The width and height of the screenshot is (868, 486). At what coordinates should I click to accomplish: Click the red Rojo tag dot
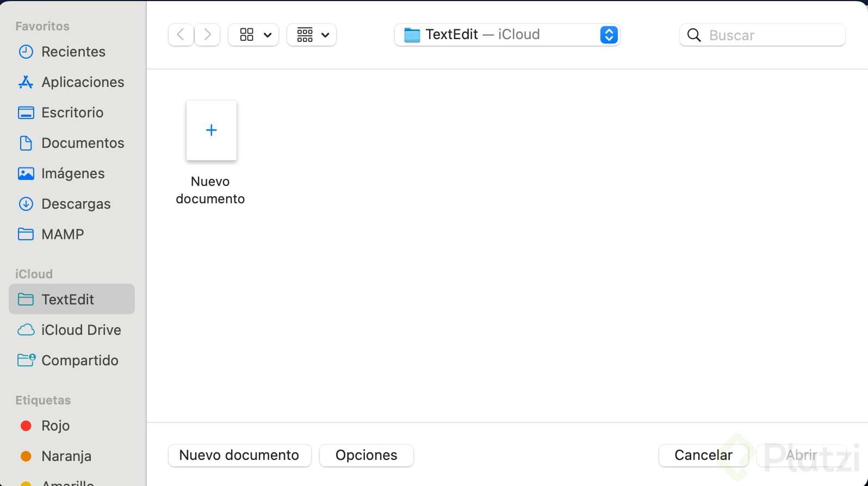[26, 426]
